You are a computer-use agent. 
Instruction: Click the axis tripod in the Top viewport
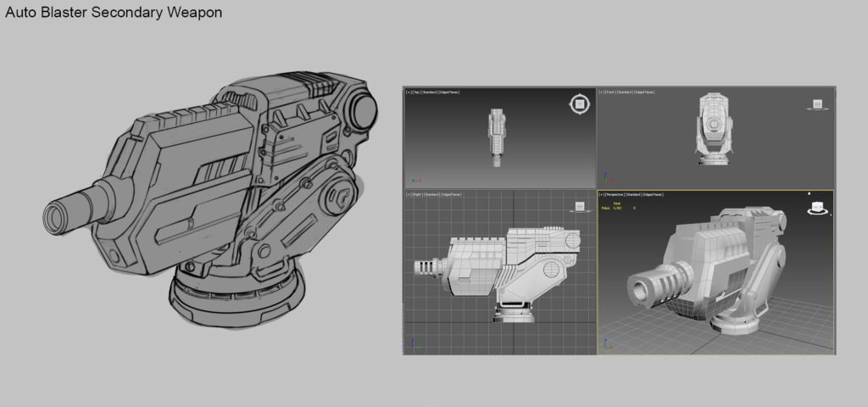pos(414,179)
